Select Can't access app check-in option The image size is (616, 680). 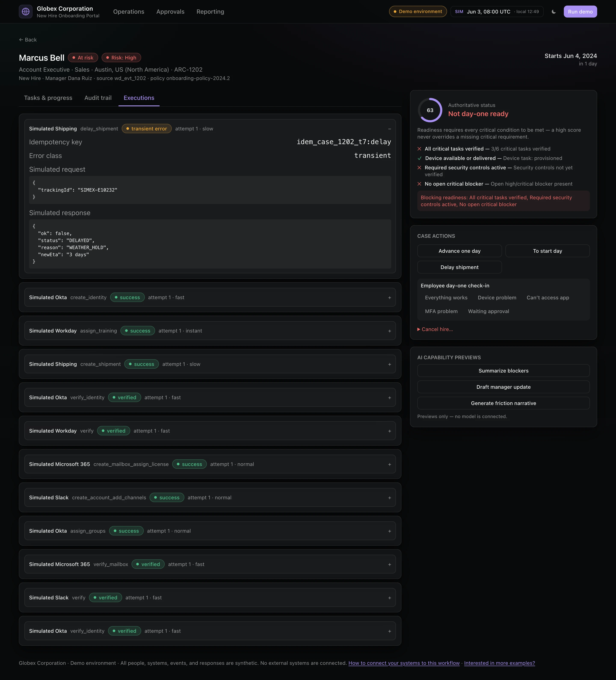click(x=548, y=297)
